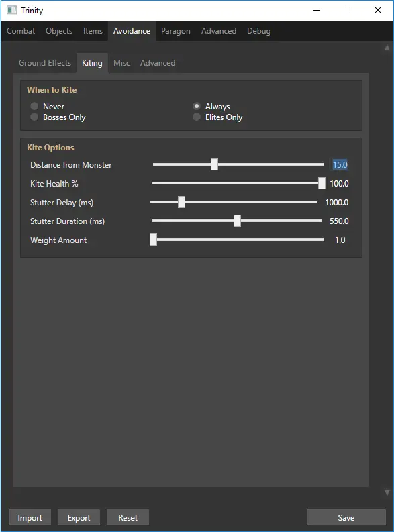Viewport: 394px width, 532px height.
Task: Click the Distance from Monster value field
Action: (x=340, y=165)
